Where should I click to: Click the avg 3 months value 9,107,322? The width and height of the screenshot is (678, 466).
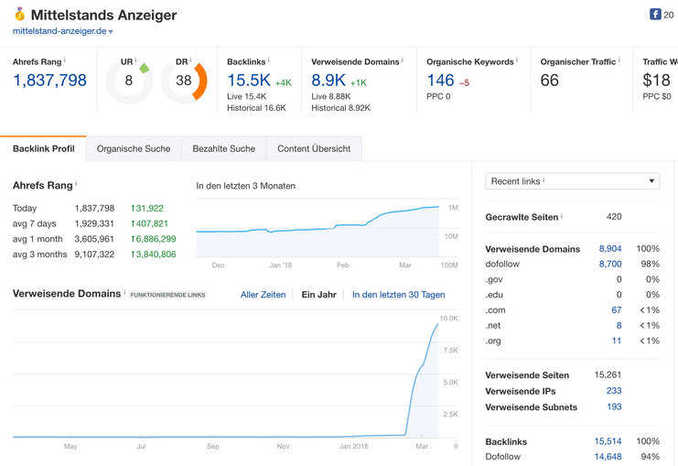(94, 254)
